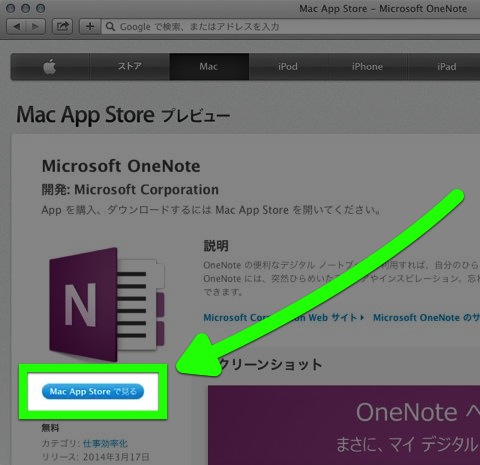
Task: Click the 無料 price label
Action: click(x=50, y=428)
